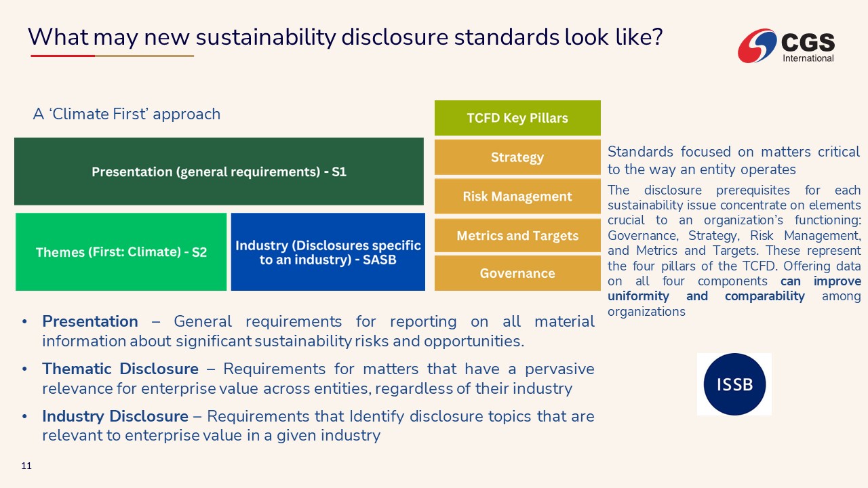Image resolution: width=868 pixels, height=488 pixels.
Task: Select the Risk Management pillar box
Action: (517, 197)
